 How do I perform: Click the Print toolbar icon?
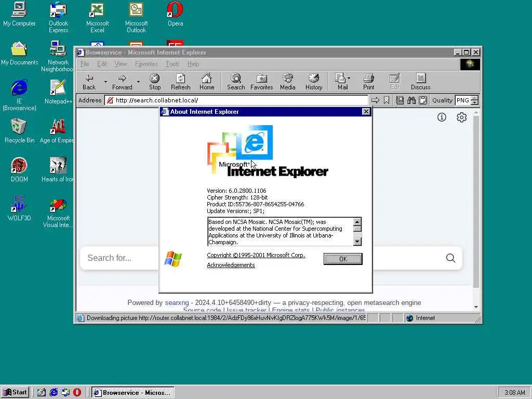tap(368, 82)
